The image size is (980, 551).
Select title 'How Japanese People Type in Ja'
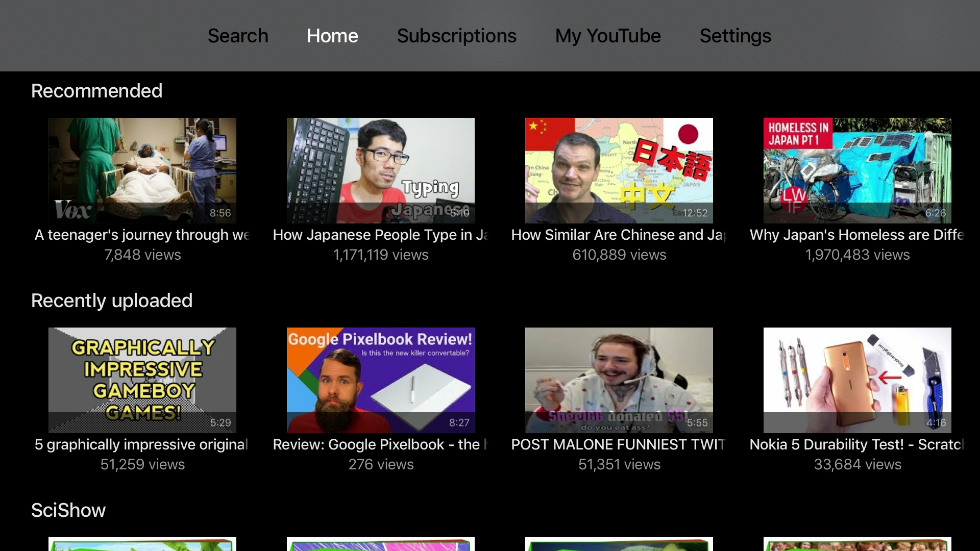click(x=381, y=235)
